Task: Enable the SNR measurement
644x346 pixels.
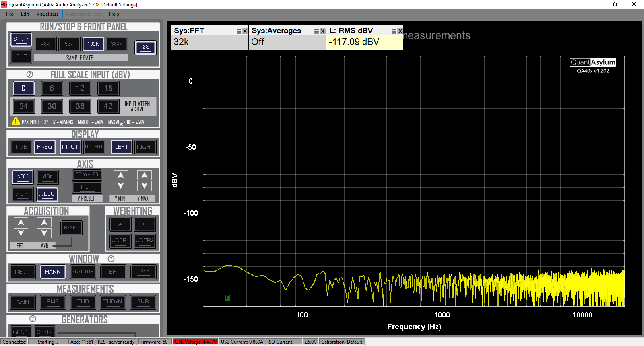Action: pyautogui.click(x=143, y=302)
